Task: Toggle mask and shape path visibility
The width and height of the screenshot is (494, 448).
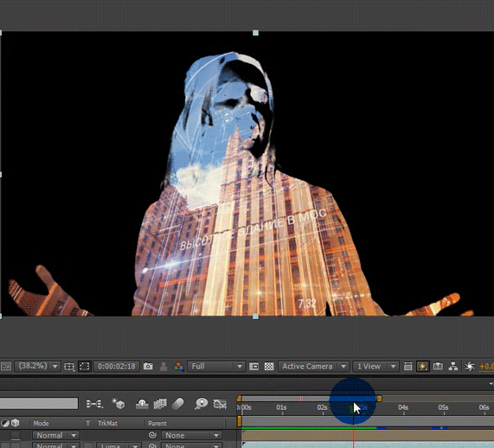Action: coord(84,367)
